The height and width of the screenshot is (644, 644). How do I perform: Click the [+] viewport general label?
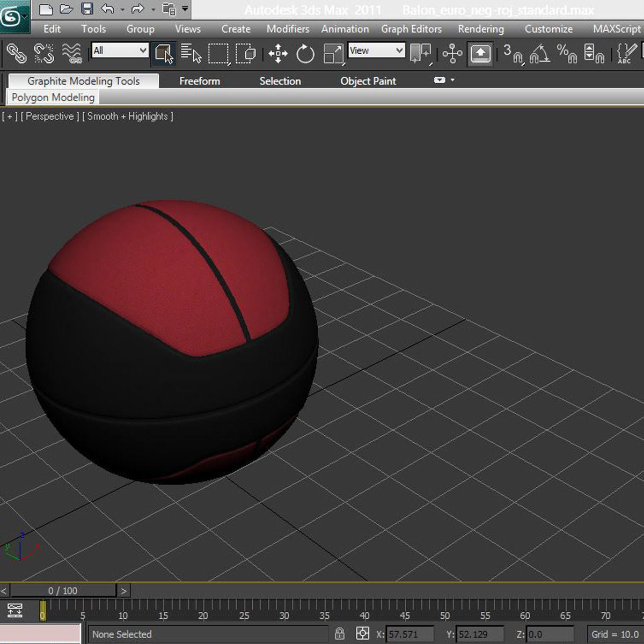(x=10, y=116)
